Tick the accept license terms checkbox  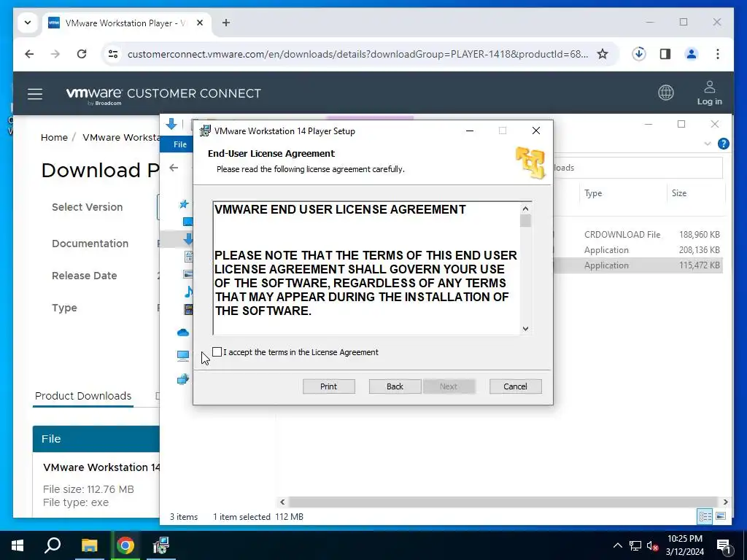(217, 352)
